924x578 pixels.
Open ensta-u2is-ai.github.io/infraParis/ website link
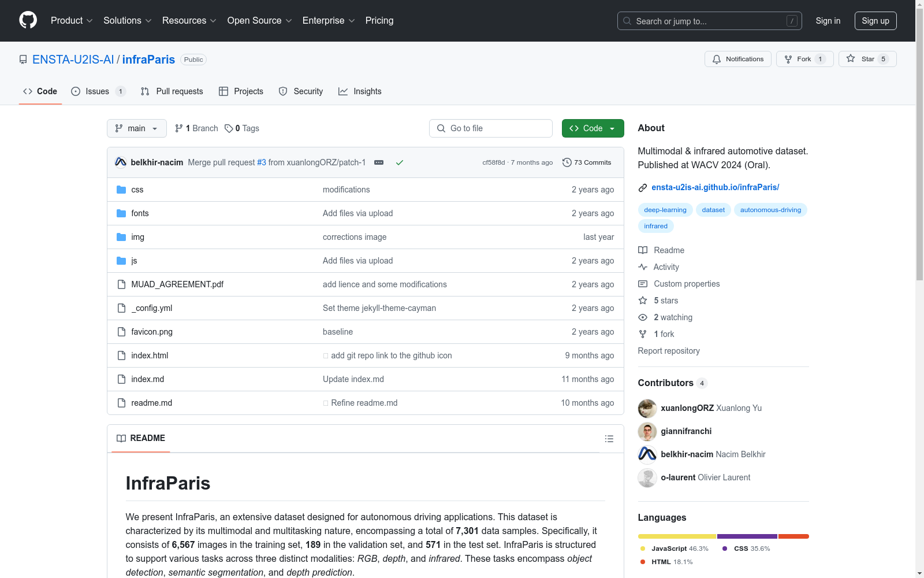click(715, 187)
